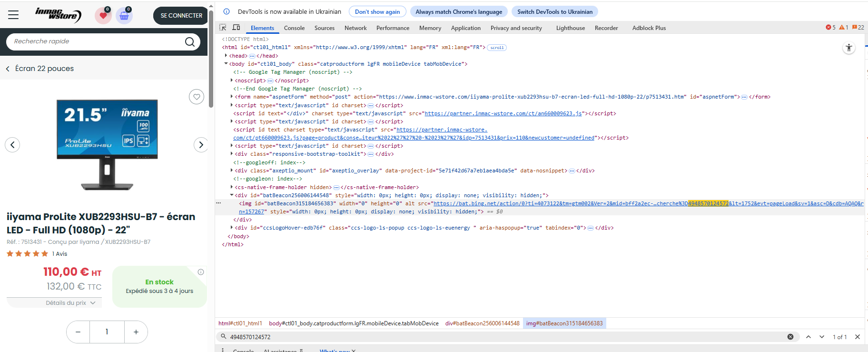Click the ellipsis beside the selected img node
The height and width of the screenshot is (352, 868).
pos(218,203)
